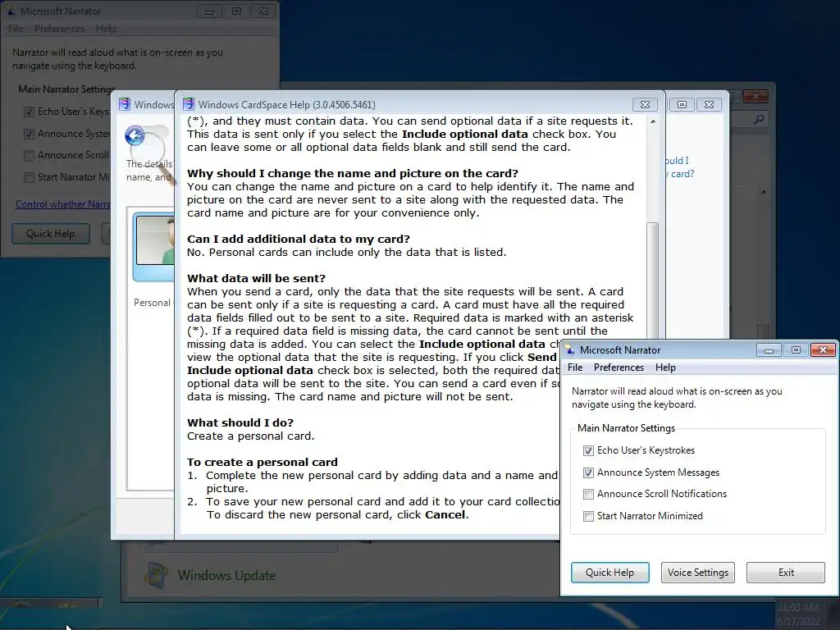Open Preferences menu in dimmed background Narrator
This screenshot has height=630, width=840.
click(59, 29)
